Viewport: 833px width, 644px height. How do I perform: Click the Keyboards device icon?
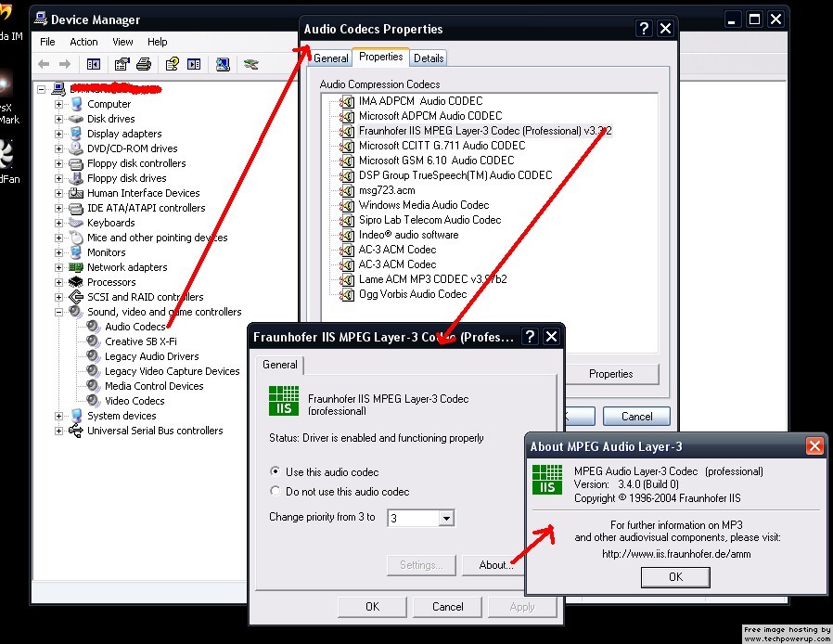coord(76,223)
